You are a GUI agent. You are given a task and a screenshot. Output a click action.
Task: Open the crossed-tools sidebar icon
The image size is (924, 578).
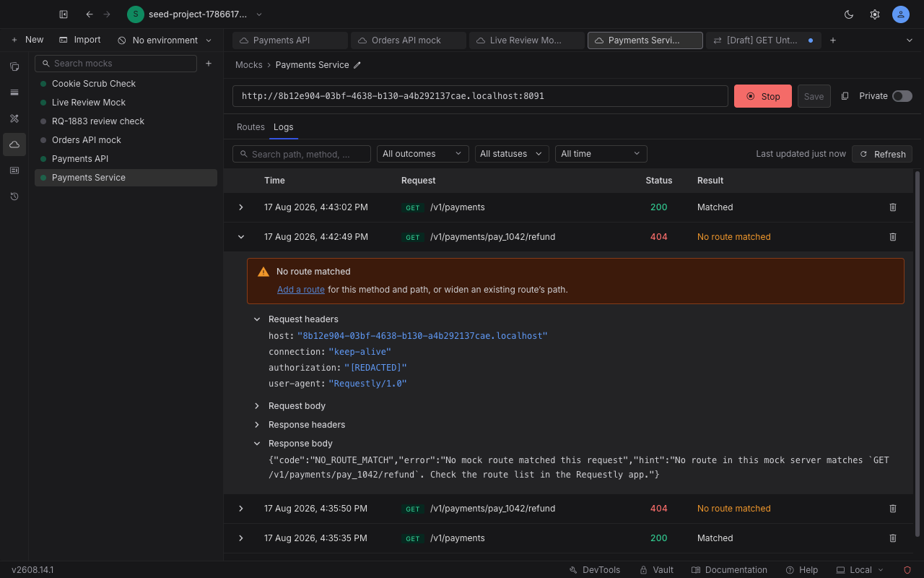click(14, 118)
